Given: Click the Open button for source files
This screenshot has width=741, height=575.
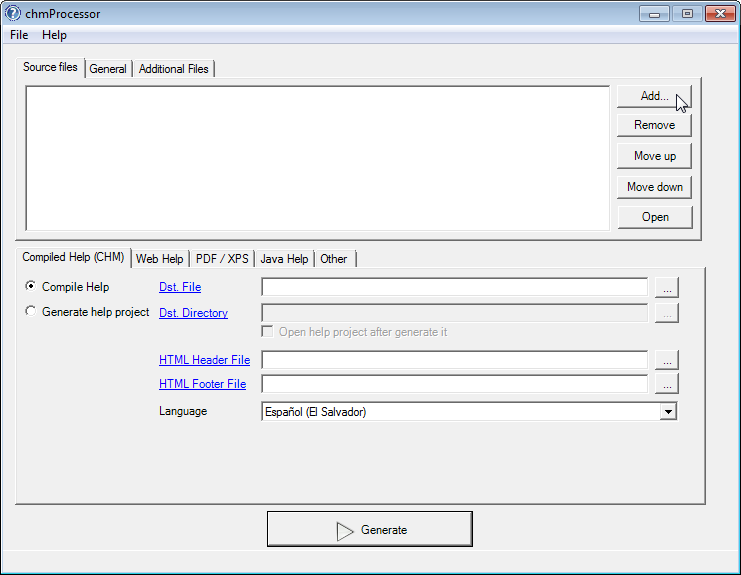Looking at the screenshot, I should [x=655, y=217].
